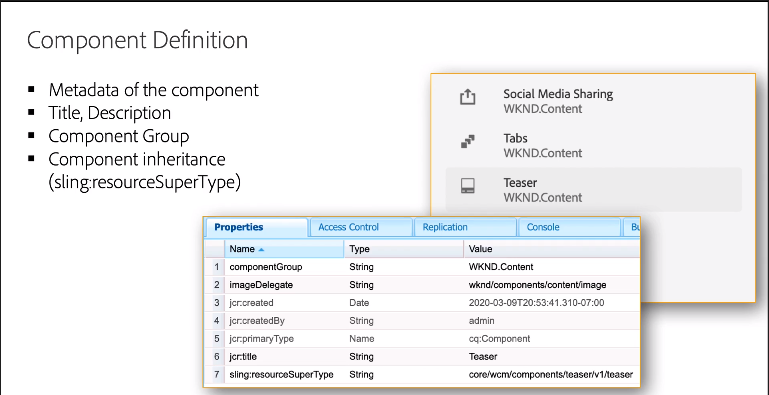Screen dimensions: 769x395
Task: Click the cq:Component value cell
Action: 499,339
